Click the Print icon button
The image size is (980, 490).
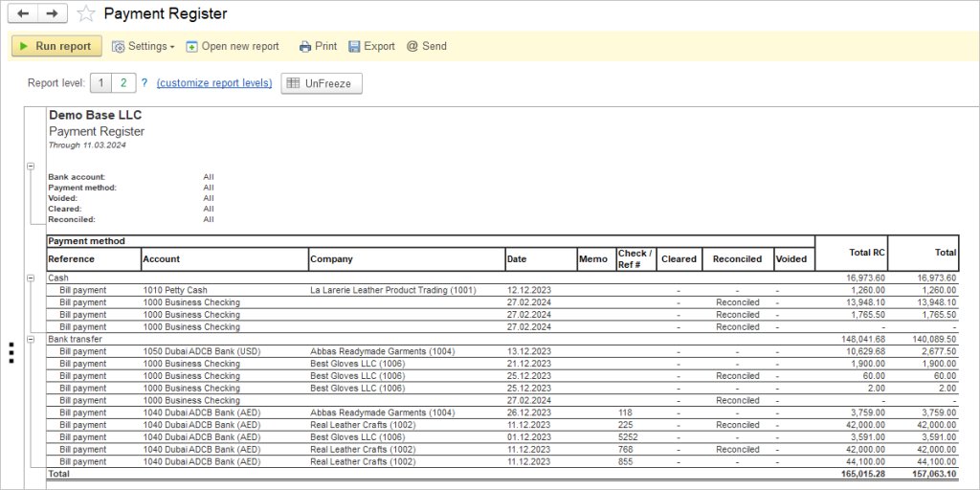[318, 46]
